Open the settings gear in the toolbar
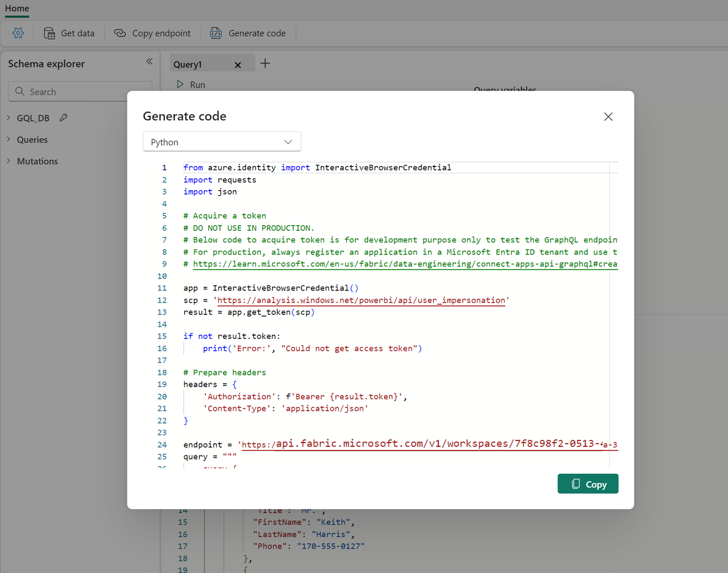This screenshot has height=573, width=728. click(x=18, y=33)
